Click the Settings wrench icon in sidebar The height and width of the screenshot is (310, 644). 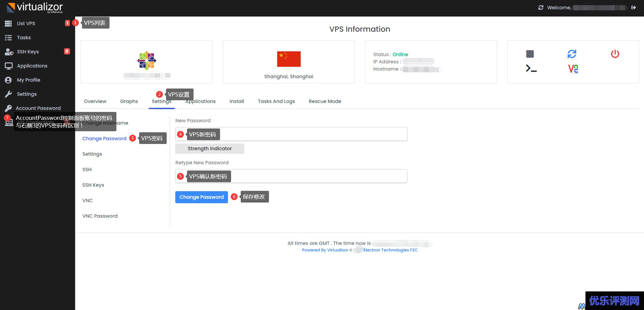[x=8, y=94]
